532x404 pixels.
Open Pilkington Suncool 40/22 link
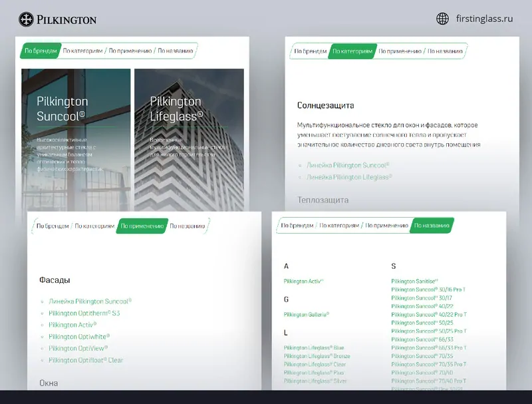point(422,306)
